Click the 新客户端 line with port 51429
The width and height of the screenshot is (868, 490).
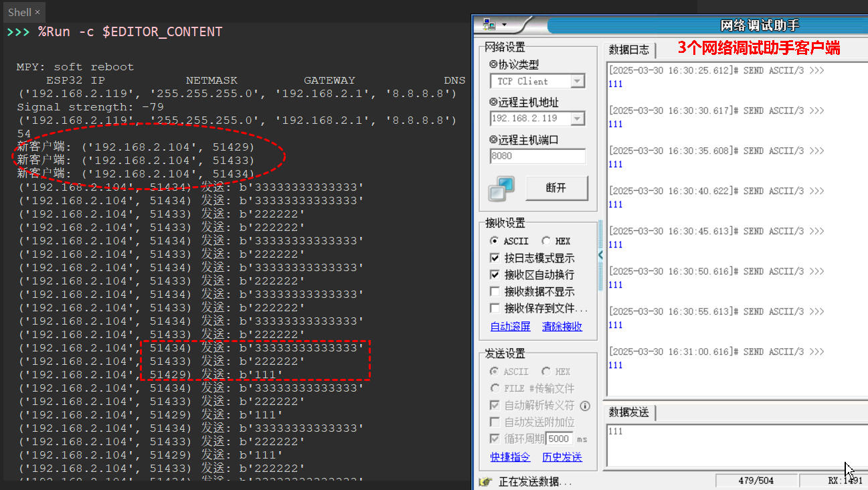click(x=136, y=147)
